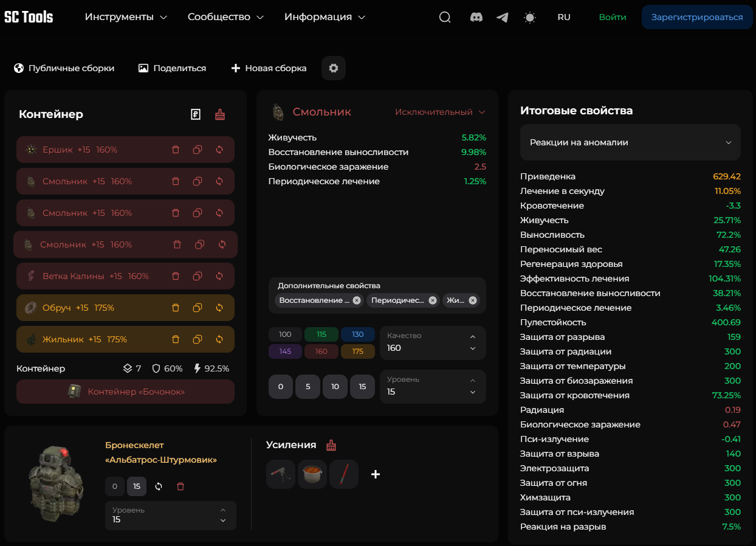Toggle the light/dark theme sun icon
The height and width of the screenshot is (546, 756).
(x=530, y=17)
